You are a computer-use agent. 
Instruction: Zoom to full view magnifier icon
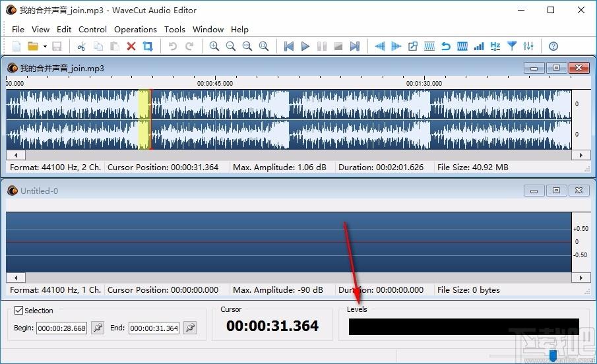pyautogui.click(x=263, y=46)
